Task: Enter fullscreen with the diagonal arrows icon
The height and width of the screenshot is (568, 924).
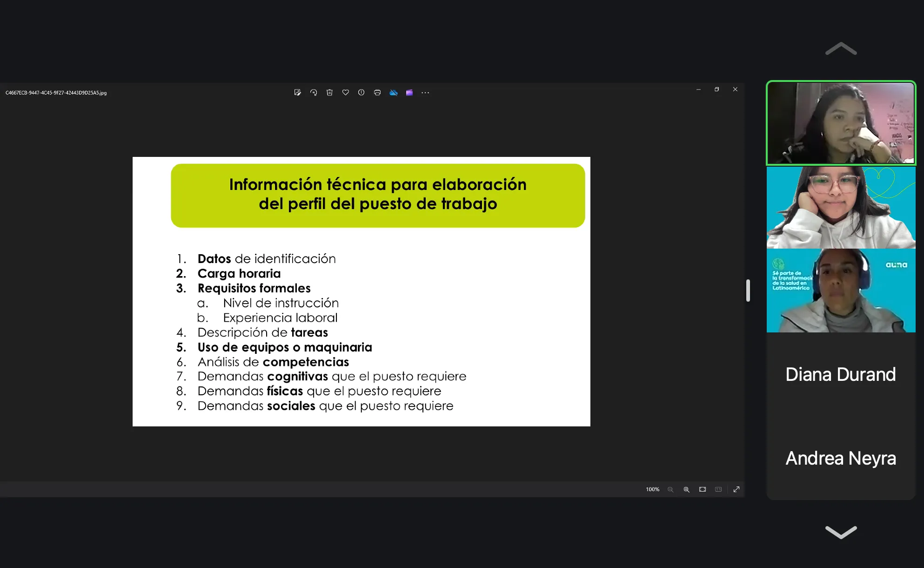Action: point(737,489)
